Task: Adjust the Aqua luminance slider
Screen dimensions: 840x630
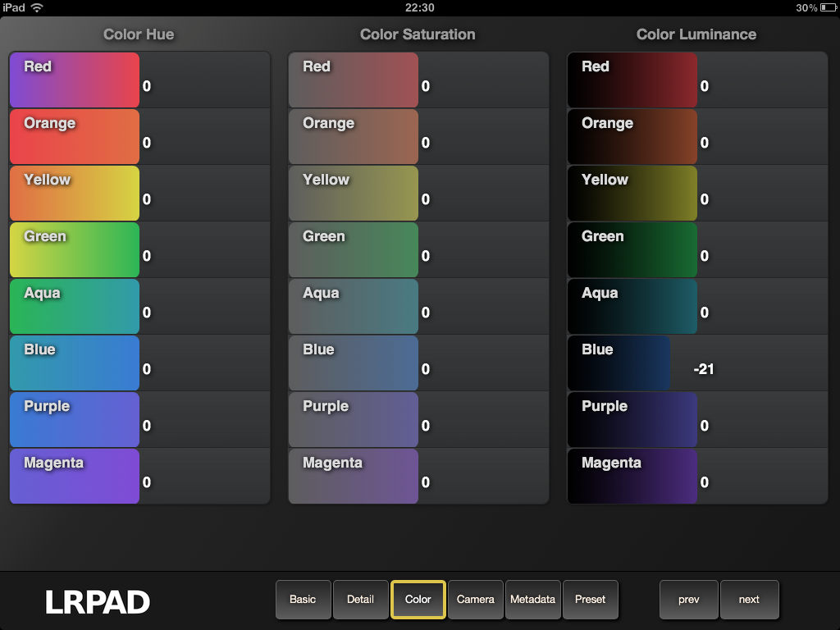Action: 697,307
